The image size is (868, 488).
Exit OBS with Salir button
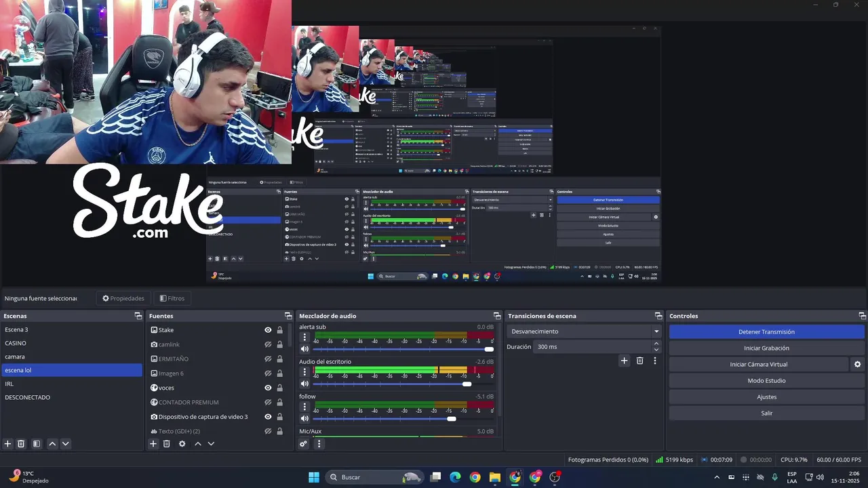[x=766, y=413]
